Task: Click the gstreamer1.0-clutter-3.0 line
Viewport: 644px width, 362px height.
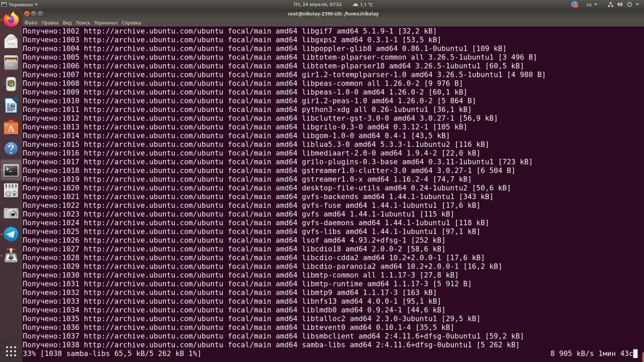Action: coord(269,170)
